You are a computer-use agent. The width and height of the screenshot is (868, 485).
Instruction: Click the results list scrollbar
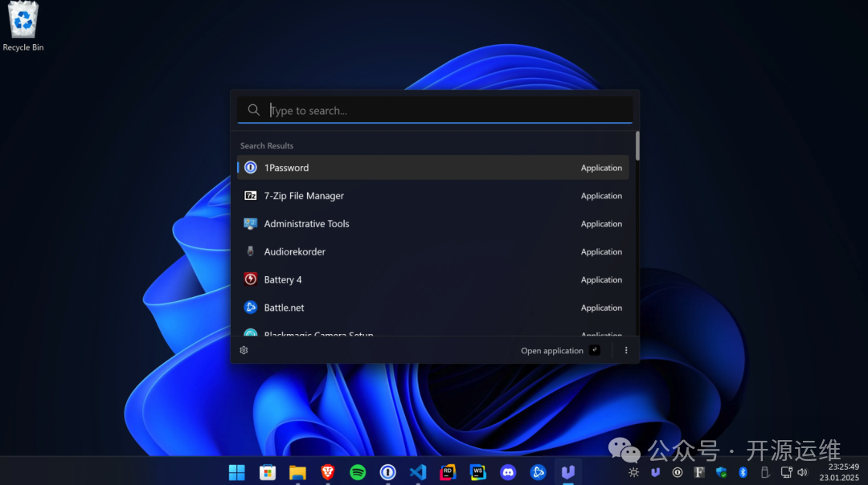tap(637, 146)
